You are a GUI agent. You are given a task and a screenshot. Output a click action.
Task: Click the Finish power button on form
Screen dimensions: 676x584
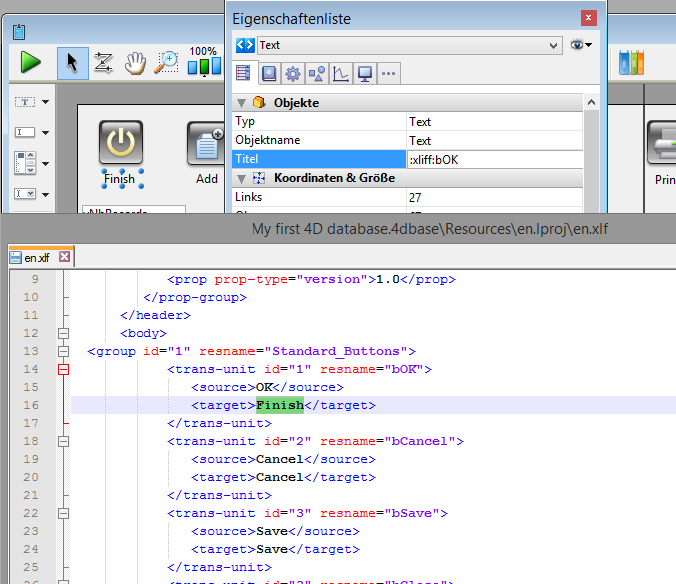pyautogui.click(x=120, y=143)
